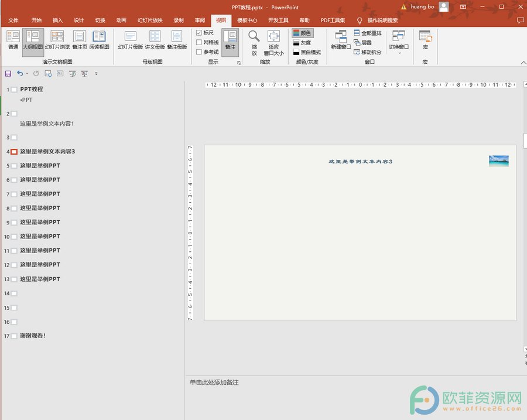Open the Developer tab
The image size is (527, 420).
pos(278,21)
